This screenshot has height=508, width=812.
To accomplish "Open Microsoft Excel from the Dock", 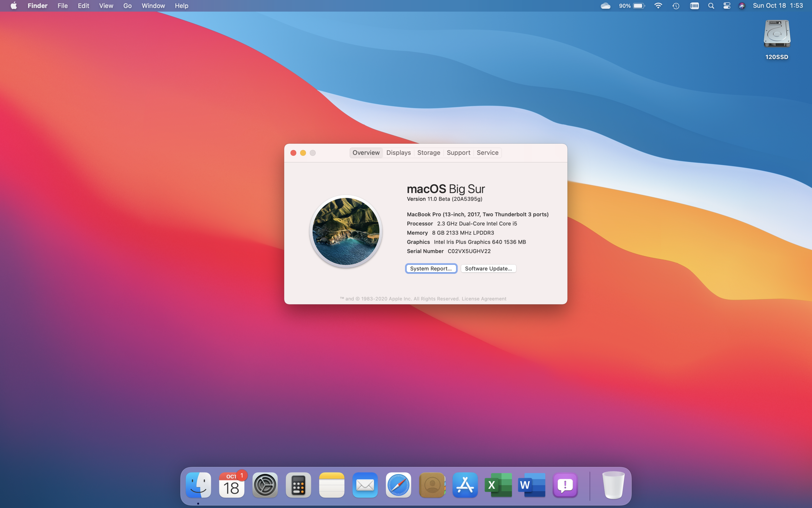I will 499,485.
